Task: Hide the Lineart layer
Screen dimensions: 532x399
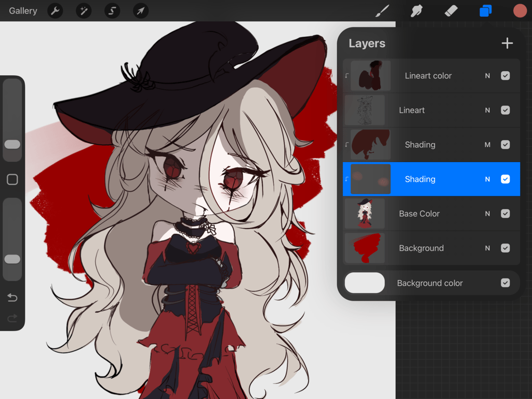Action: coord(505,110)
